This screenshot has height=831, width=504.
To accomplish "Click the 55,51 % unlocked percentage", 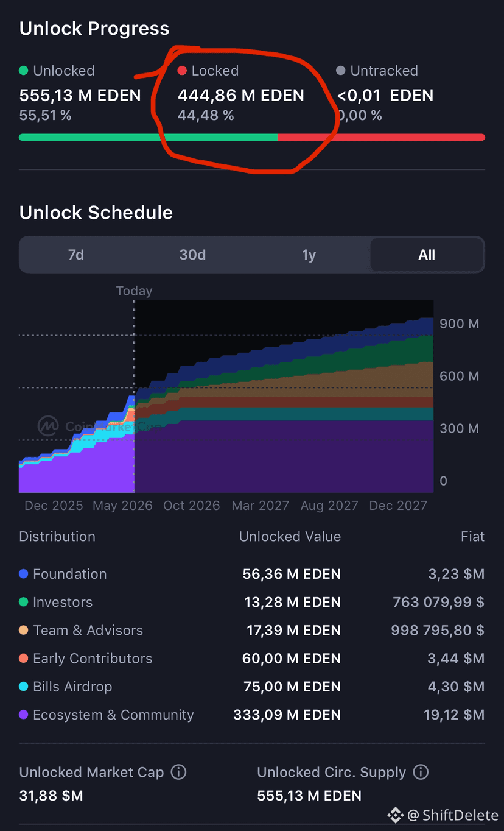I will [46, 115].
